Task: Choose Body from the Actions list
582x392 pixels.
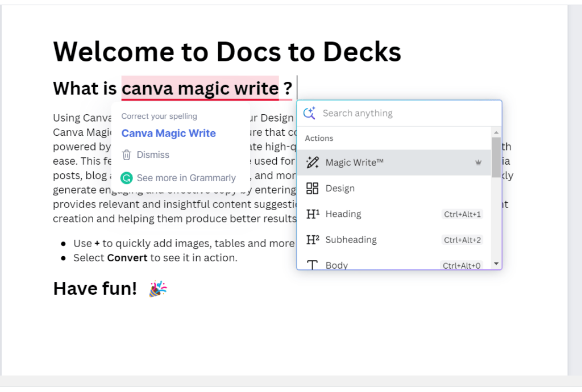Action: coord(336,265)
